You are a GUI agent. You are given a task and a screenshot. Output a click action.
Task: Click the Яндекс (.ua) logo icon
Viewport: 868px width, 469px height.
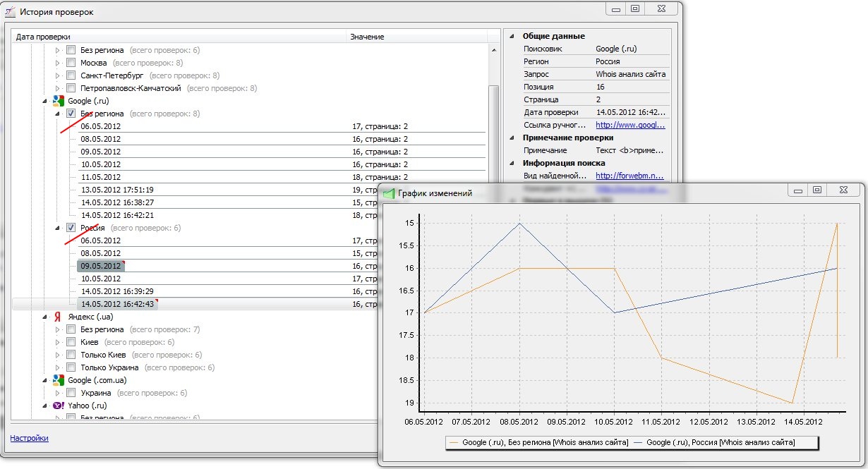pos(59,317)
